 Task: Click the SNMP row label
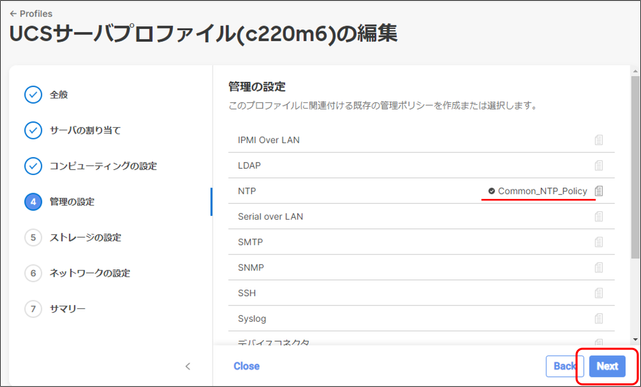pos(251,268)
